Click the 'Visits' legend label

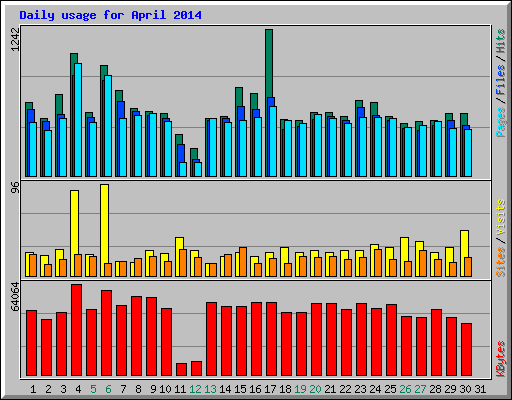[501, 218]
